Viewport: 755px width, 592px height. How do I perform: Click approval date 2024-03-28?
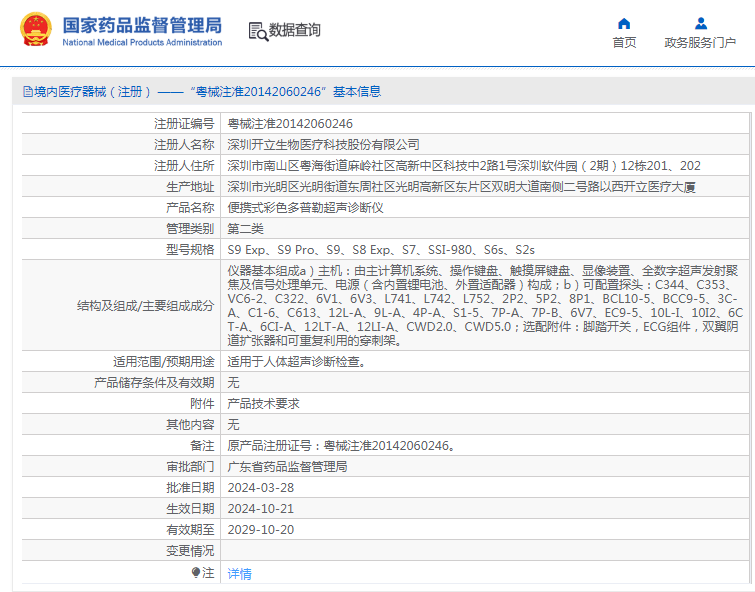260,487
